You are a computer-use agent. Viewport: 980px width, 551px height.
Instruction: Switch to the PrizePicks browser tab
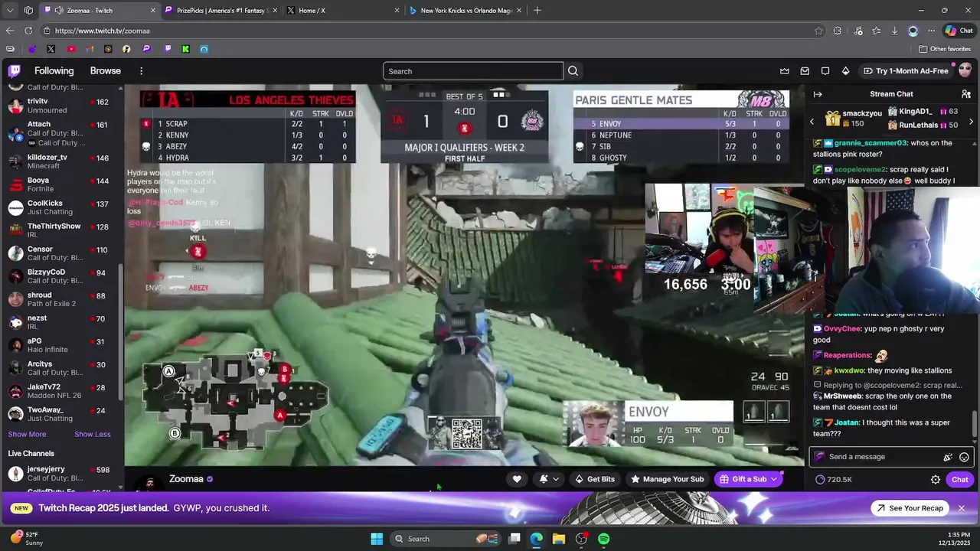pyautogui.click(x=220, y=11)
